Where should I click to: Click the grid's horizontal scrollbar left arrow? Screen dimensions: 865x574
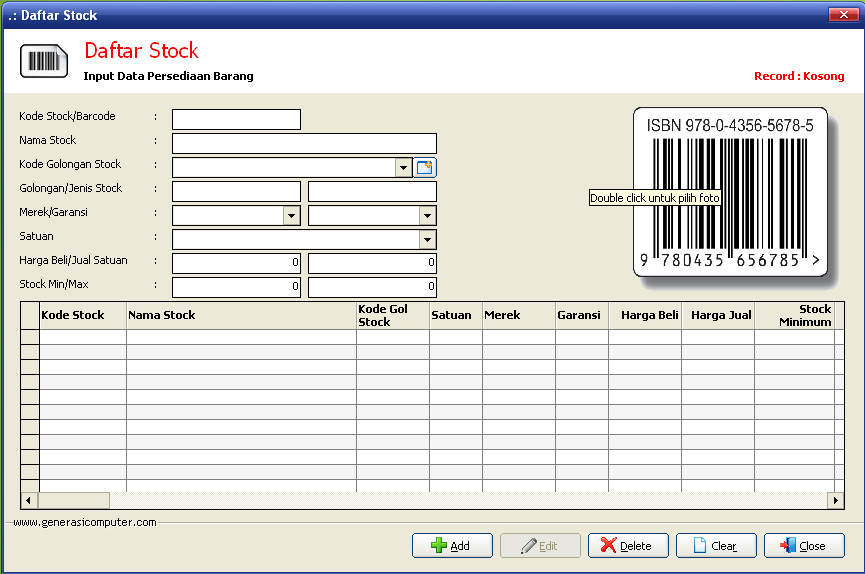[29, 500]
